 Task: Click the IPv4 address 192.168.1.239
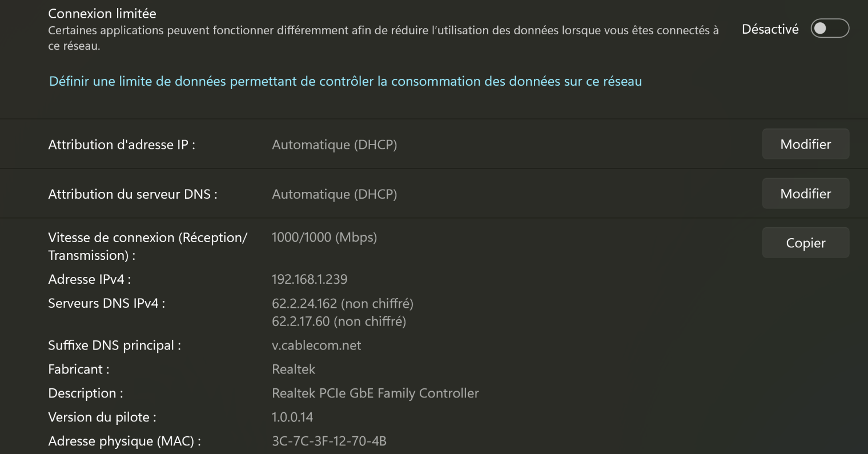coord(310,279)
